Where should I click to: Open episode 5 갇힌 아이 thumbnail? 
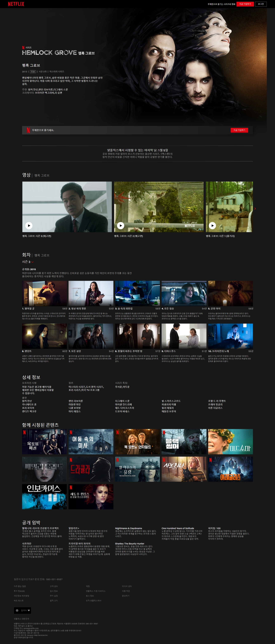pos(231,293)
